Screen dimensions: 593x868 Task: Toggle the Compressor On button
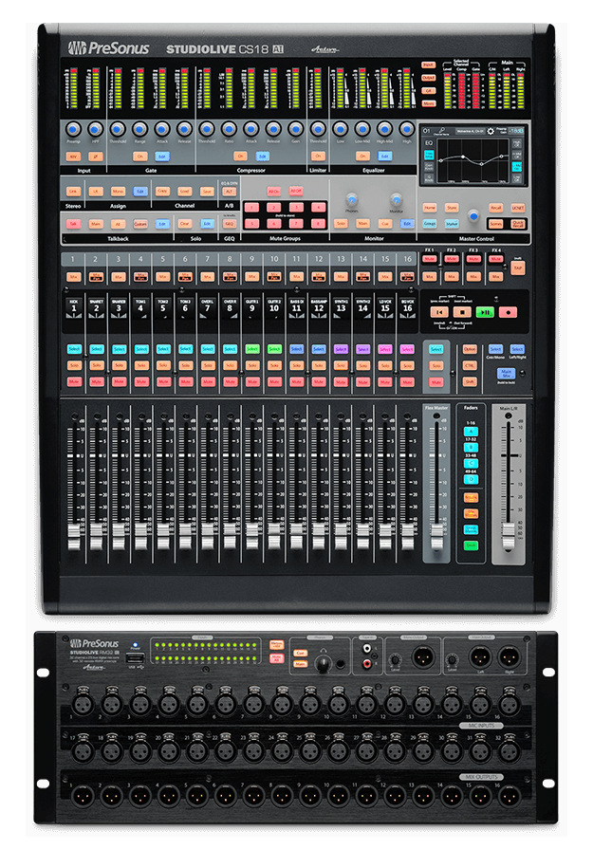(x=240, y=157)
